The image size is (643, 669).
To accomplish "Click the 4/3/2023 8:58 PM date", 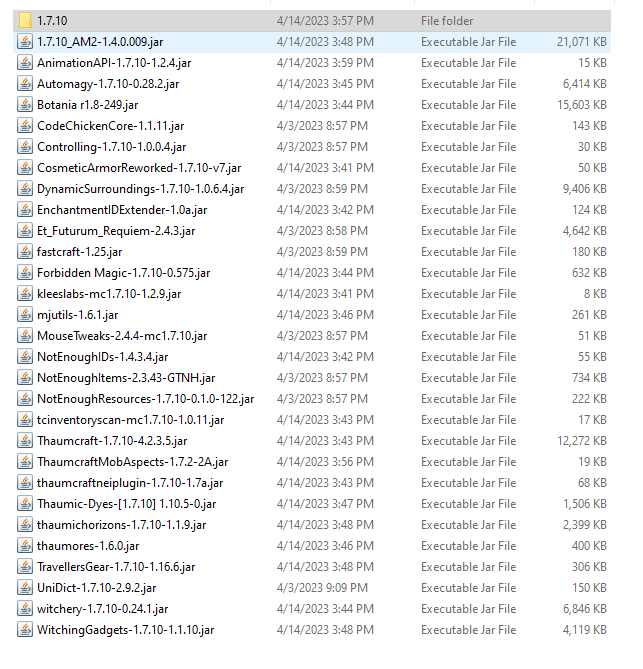I will click(x=322, y=231).
